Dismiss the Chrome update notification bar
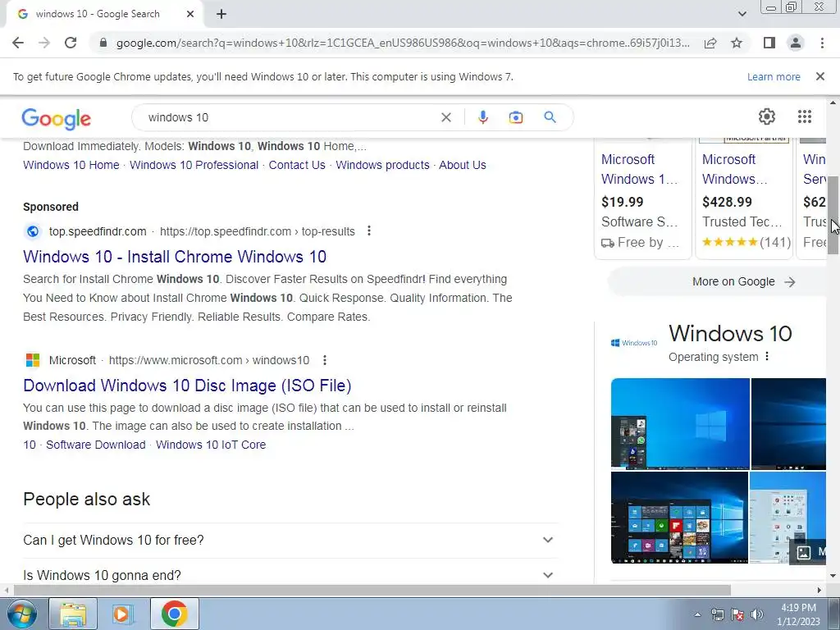 pyautogui.click(x=820, y=76)
